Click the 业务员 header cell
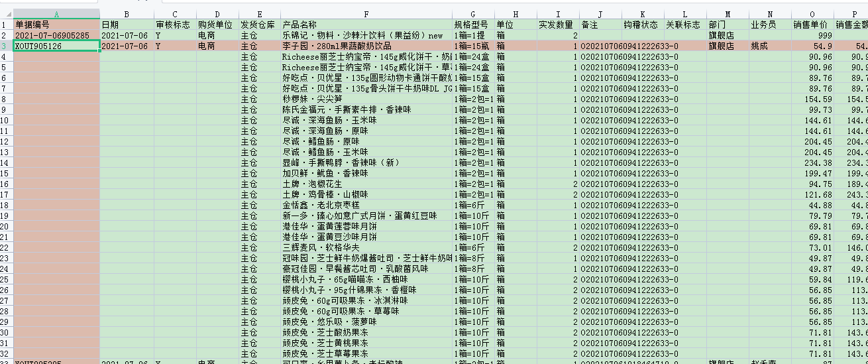The image size is (868, 364). 771,25
